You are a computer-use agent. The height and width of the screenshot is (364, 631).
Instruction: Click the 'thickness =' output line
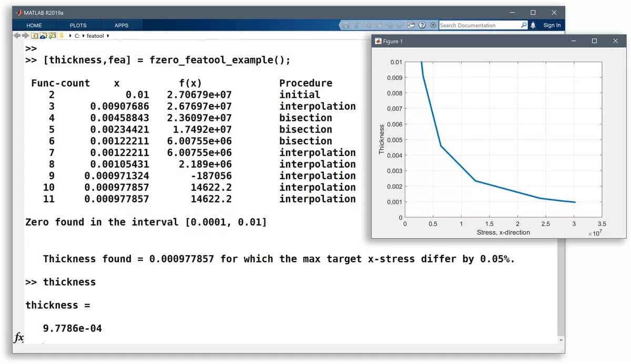coord(58,305)
